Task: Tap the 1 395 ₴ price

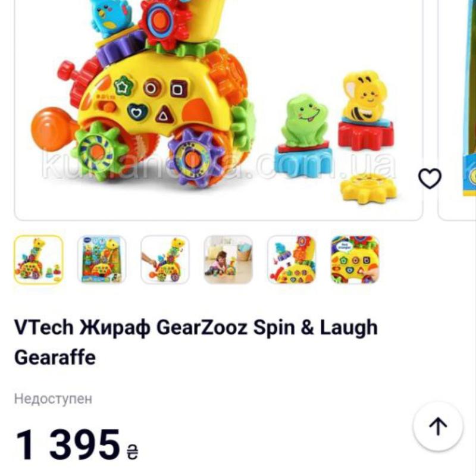Action: pos(77,445)
